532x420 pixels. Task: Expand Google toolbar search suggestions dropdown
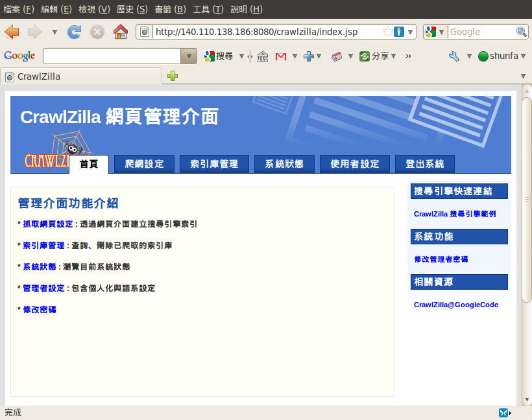coord(189,56)
